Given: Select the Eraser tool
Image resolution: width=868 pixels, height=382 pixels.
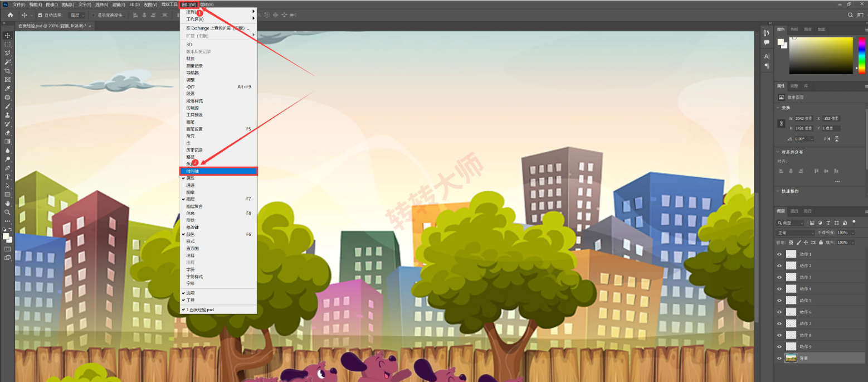Looking at the screenshot, I should click(8, 133).
